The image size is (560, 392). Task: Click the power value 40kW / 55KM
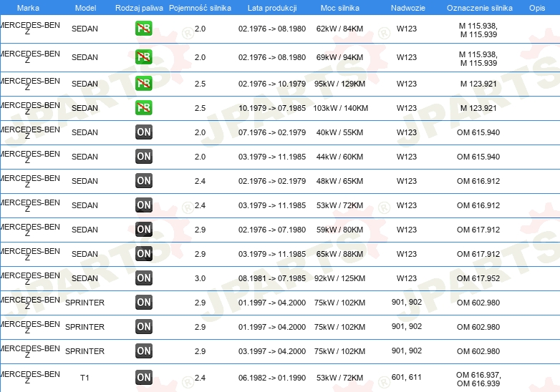(x=339, y=132)
